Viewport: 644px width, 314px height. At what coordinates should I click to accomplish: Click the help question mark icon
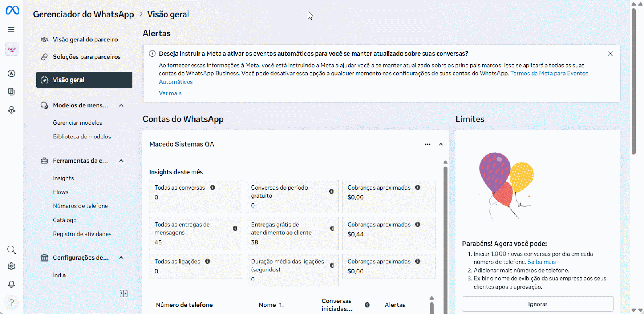[12, 302]
